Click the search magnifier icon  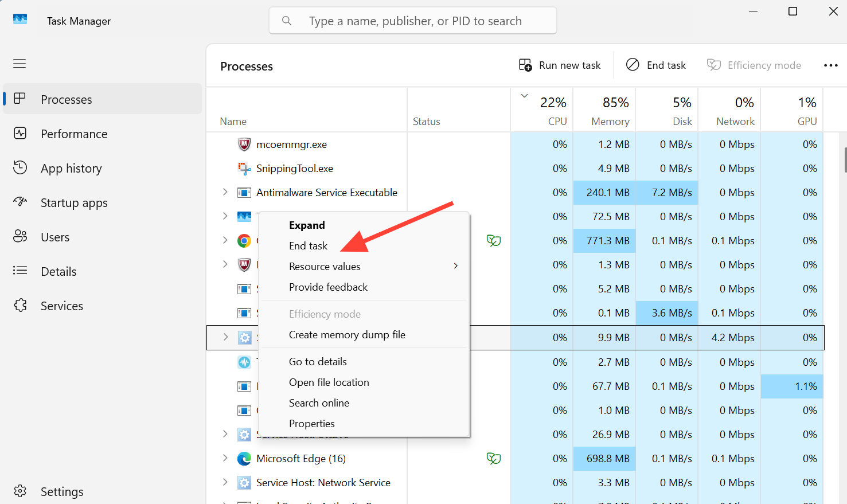coord(287,21)
